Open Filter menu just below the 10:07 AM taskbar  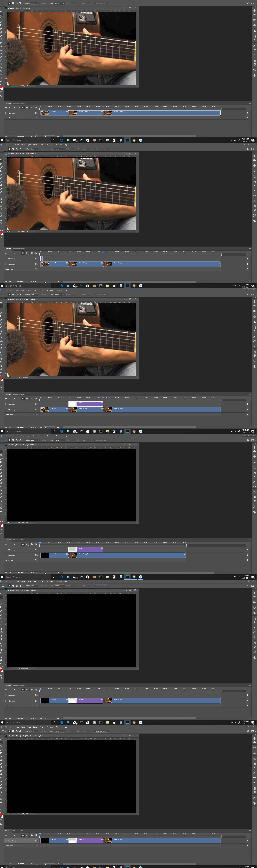point(42,144)
